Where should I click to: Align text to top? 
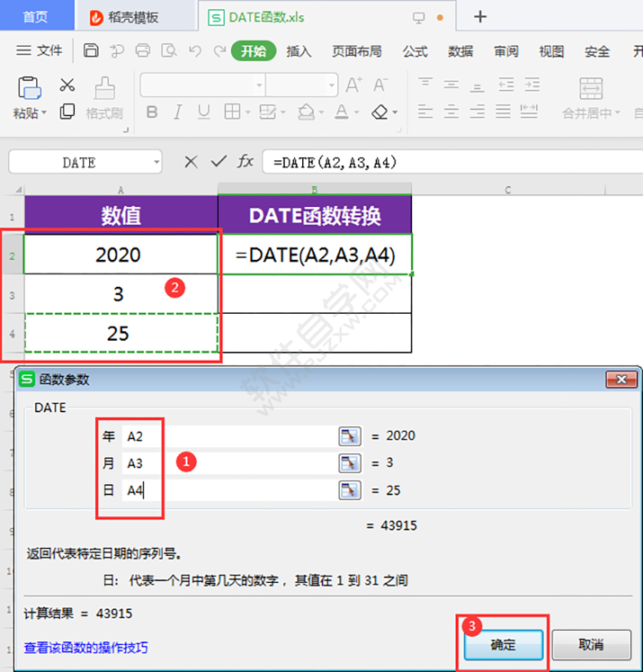pos(425,85)
